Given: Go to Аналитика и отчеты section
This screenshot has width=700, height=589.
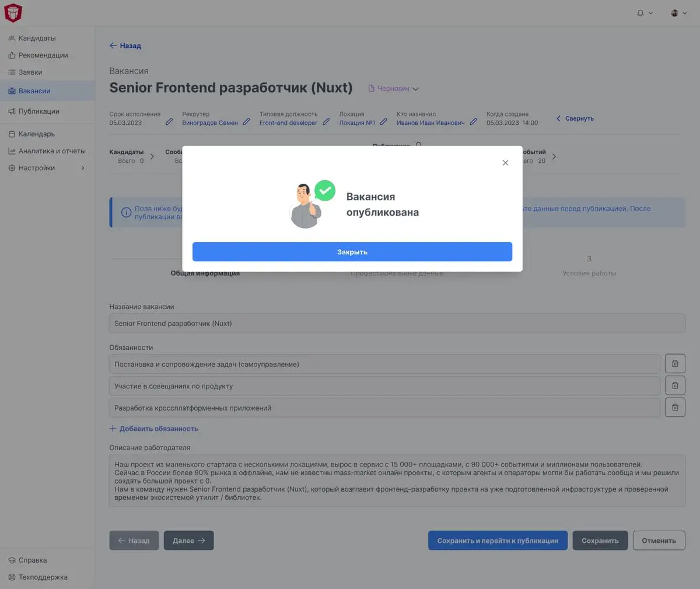Looking at the screenshot, I should 51,151.
